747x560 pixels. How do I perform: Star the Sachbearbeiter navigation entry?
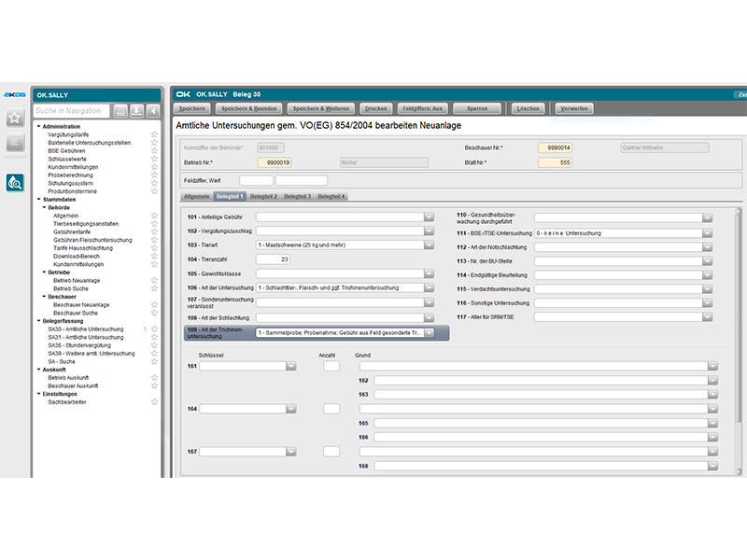(154, 401)
